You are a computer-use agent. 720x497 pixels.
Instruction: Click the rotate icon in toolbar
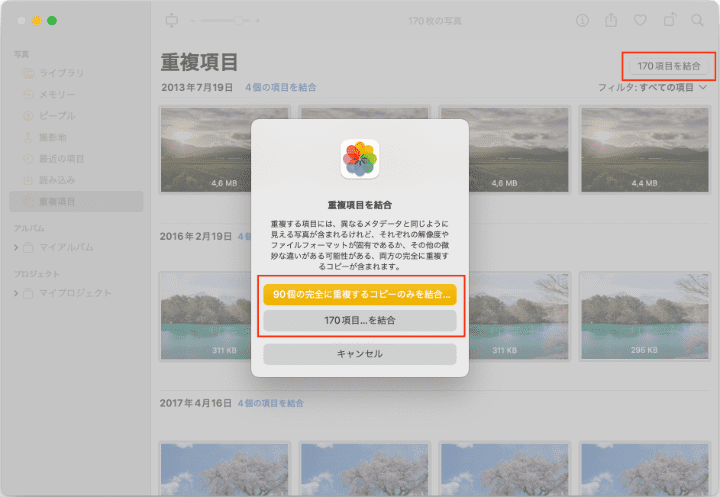pos(669,20)
